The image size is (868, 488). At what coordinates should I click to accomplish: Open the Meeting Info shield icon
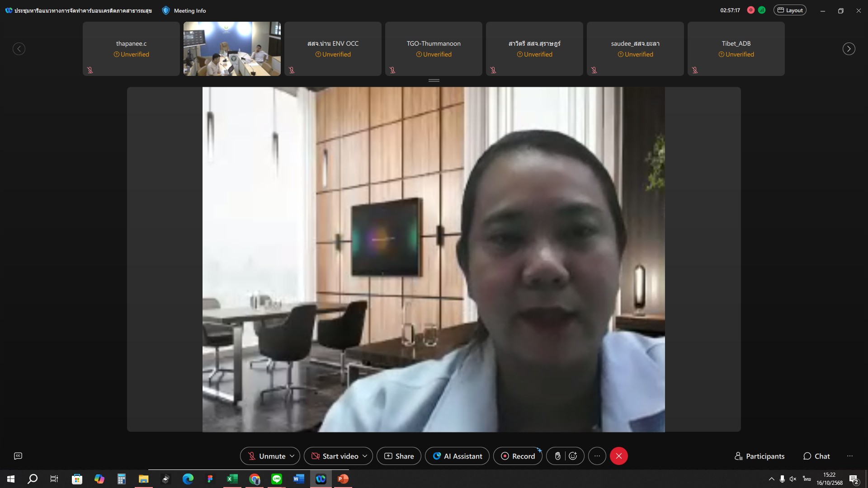click(x=166, y=10)
